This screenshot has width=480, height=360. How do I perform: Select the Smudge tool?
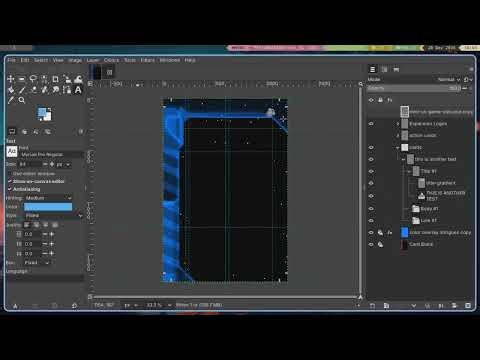tap(55, 90)
